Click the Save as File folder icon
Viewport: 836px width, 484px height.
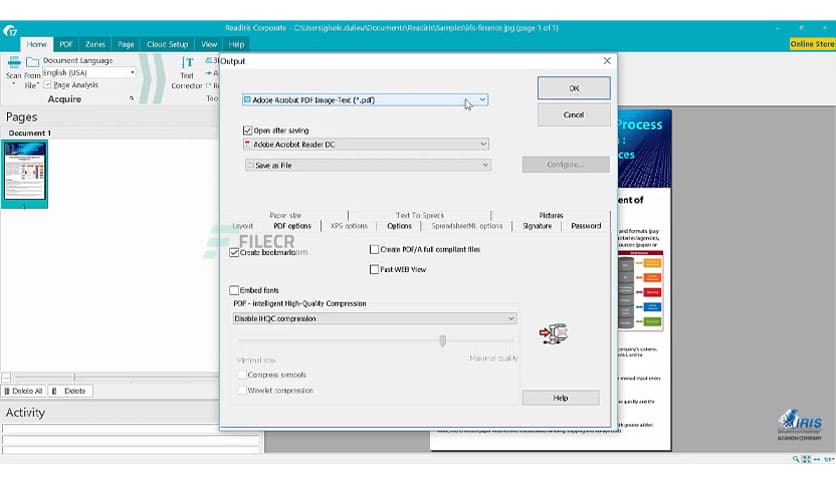(250, 165)
